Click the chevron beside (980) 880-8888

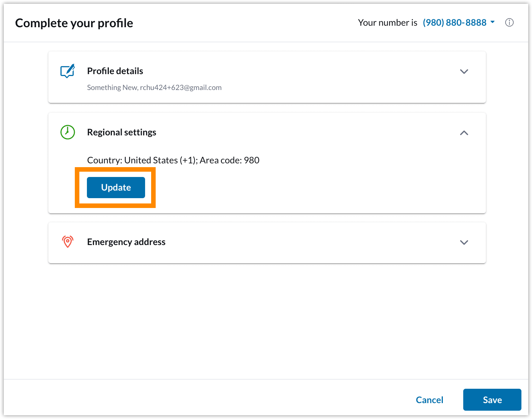[492, 22]
